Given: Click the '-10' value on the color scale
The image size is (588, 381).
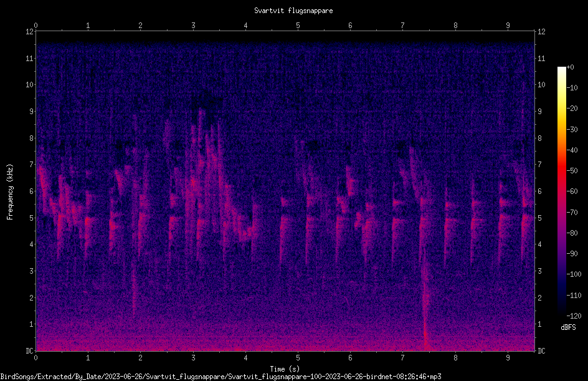Looking at the screenshot, I should coord(572,88).
